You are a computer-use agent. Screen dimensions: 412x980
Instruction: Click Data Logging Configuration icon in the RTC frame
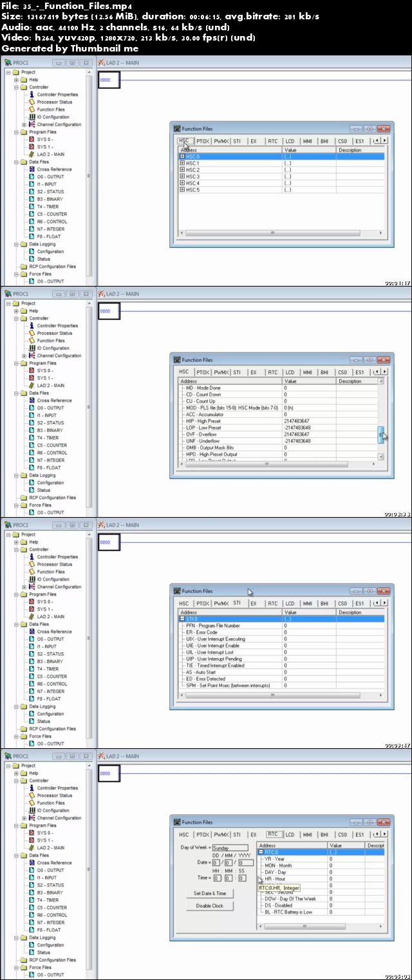pos(32,945)
